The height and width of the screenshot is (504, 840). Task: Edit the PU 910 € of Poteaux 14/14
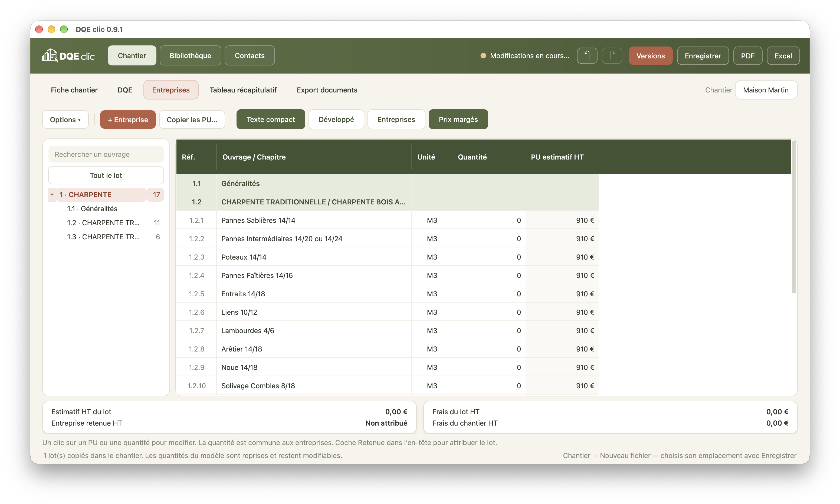click(561, 257)
